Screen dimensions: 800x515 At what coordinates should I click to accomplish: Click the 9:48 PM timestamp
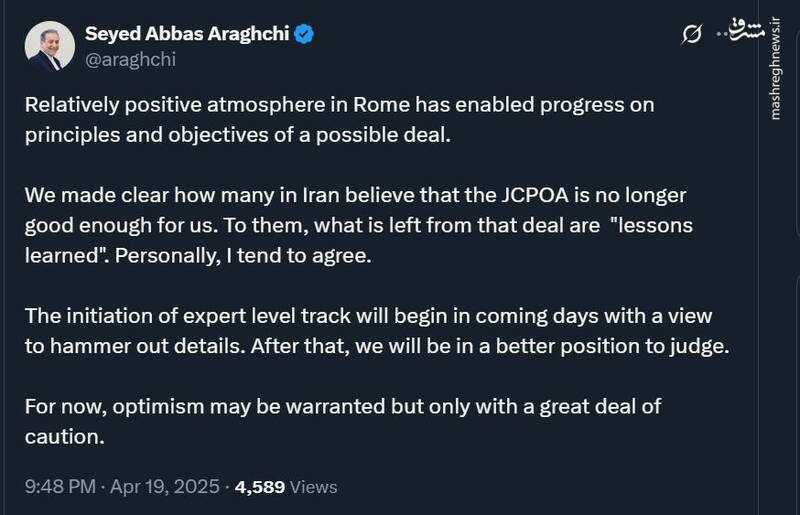60,487
